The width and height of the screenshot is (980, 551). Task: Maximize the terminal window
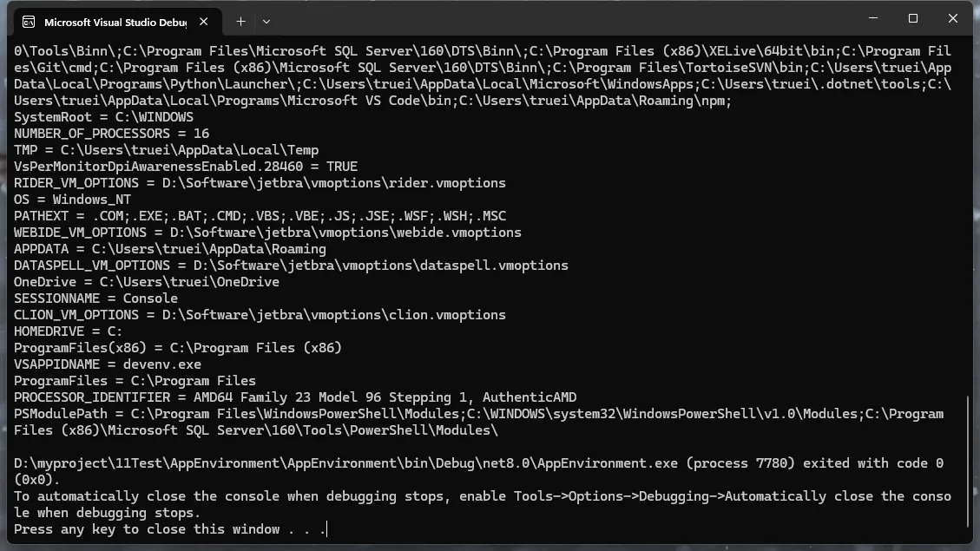(x=912, y=18)
